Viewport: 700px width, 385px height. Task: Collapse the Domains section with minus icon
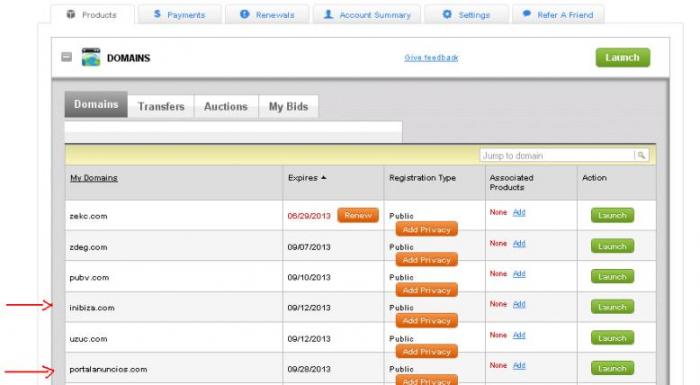[x=67, y=57]
